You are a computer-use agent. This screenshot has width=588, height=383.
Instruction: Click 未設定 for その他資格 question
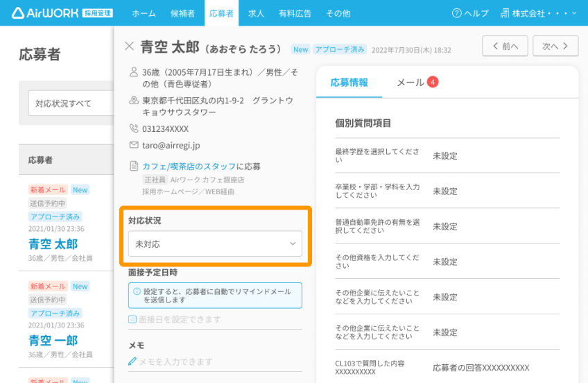point(445,262)
